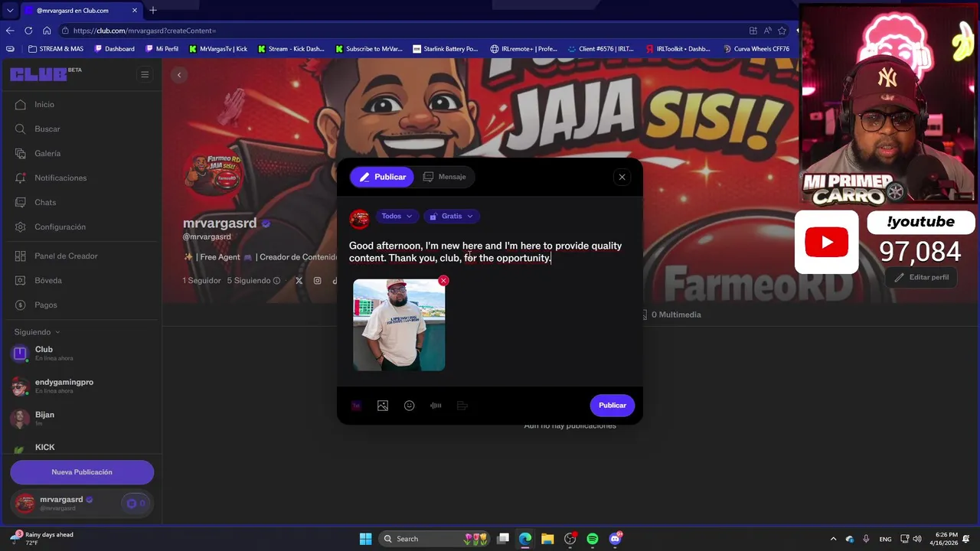Expand the Siguiendo list chevron
Viewport: 980px width, 551px height.
coord(57,332)
